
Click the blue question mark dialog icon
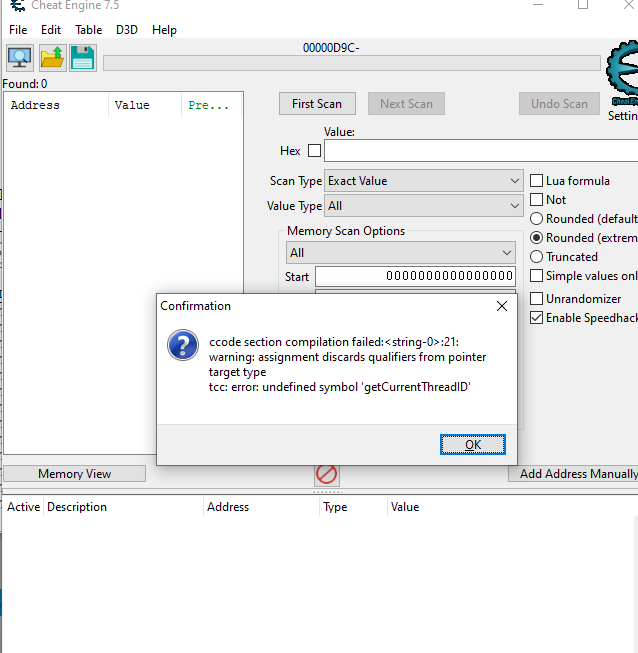tap(183, 345)
